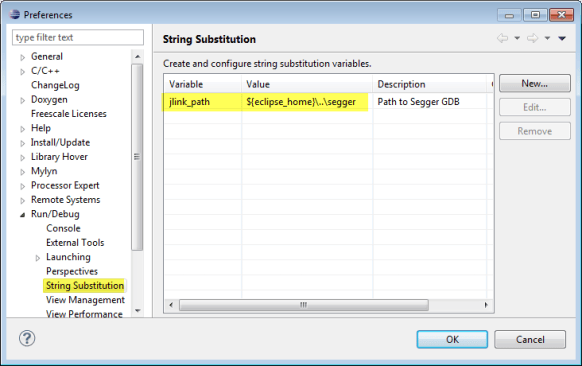Image resolution: width=582 pixels, height=366 pixels.
Task: Select General label in the tree
Action: [x=47, y=56]
